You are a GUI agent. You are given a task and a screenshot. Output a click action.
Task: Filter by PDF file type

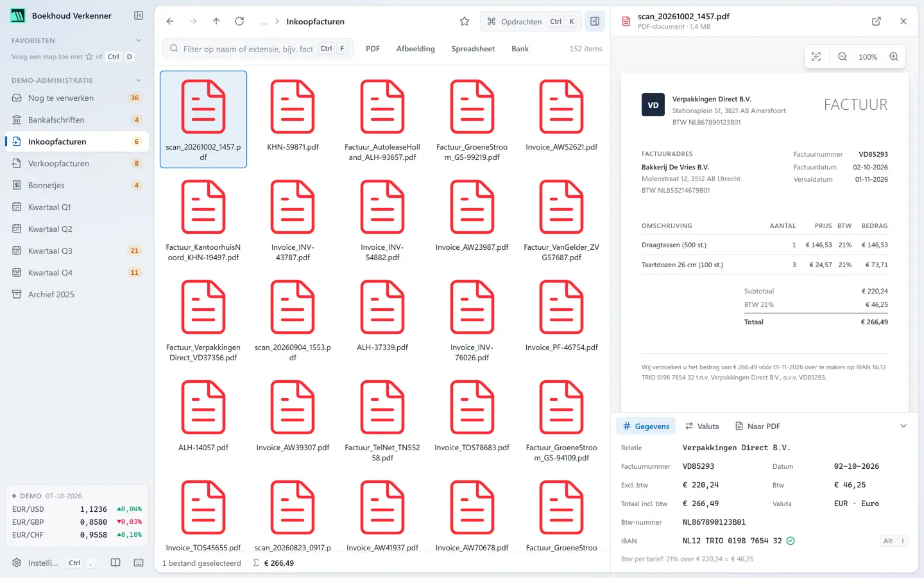click(x=373, y=49)
